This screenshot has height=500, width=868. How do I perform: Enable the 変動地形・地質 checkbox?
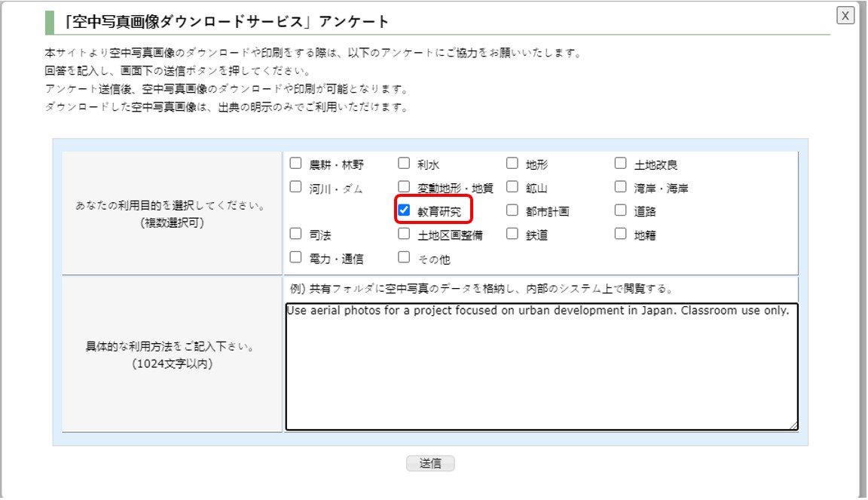coord(403,186)
